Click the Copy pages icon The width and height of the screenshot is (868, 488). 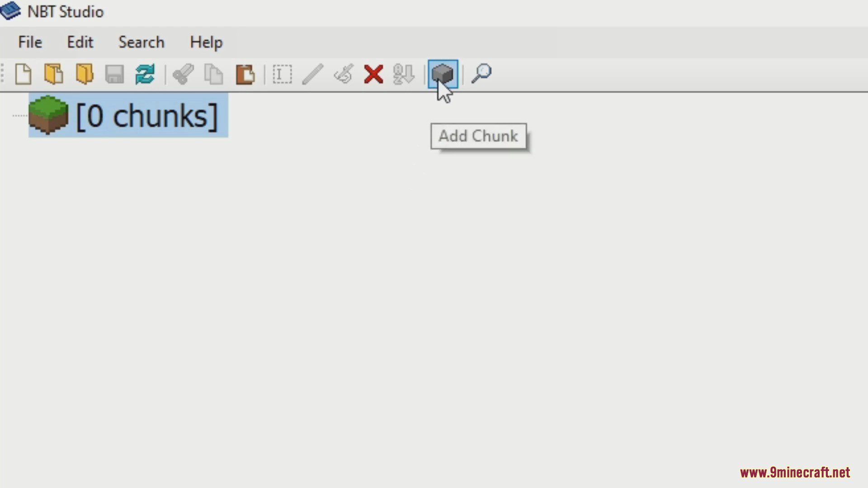[213, 74]
